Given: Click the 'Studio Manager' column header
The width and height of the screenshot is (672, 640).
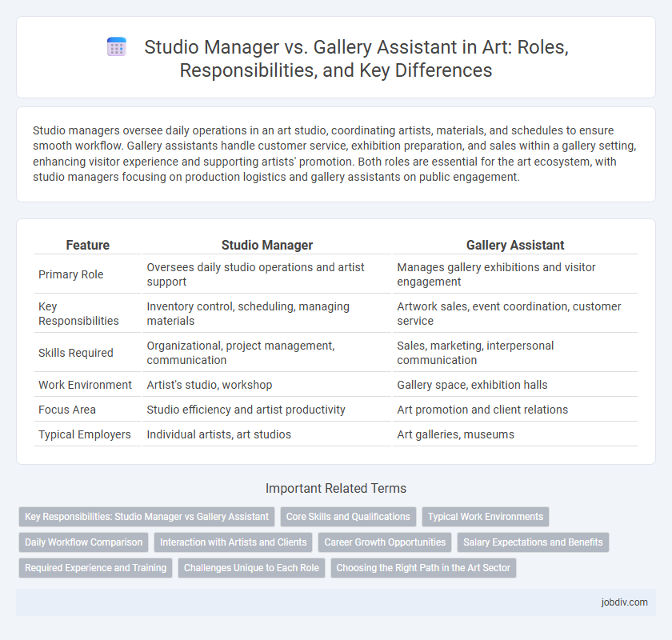Looking at the screenshot, I should [x=267, y=245].
